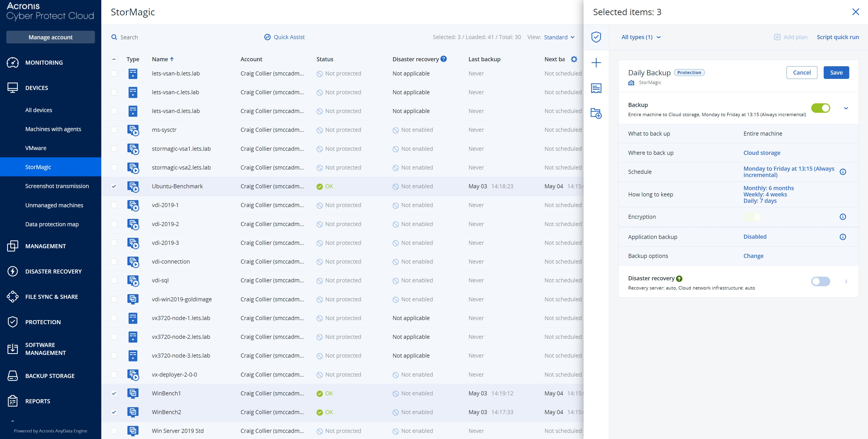This screenshot has width=868, height=439.
Task: Click the Quick Assist icon
Action: [x=267, y=37]
